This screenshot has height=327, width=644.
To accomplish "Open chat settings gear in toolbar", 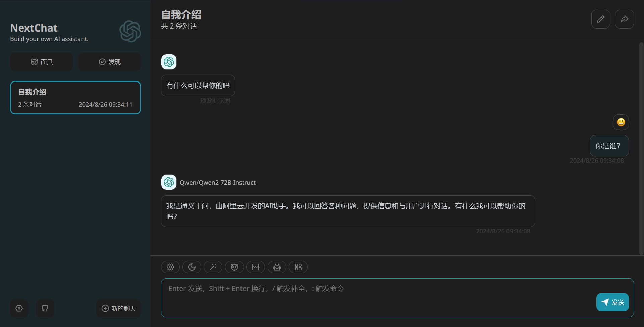I will [x=170, y=267].
